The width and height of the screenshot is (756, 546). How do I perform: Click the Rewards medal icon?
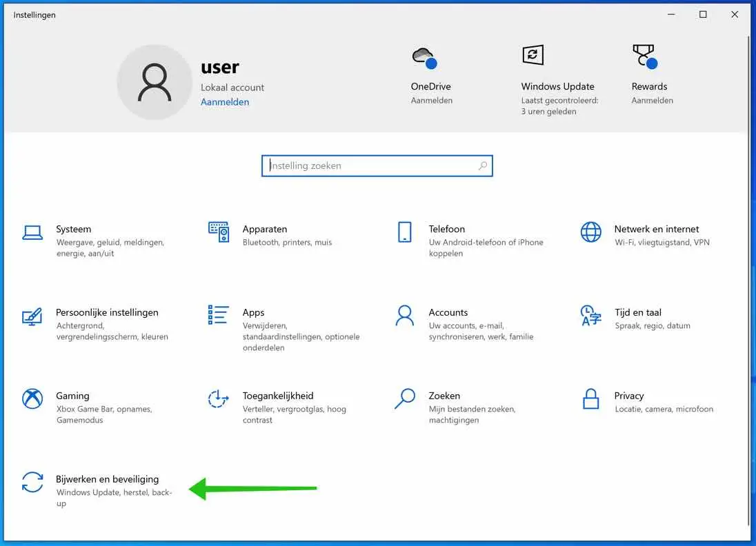645,57
